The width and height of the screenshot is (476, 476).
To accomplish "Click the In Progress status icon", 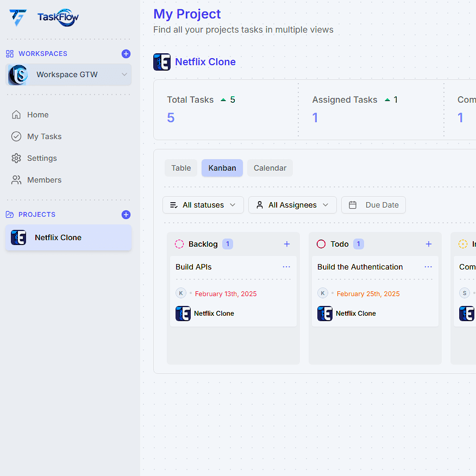I will tap(462, 244).
